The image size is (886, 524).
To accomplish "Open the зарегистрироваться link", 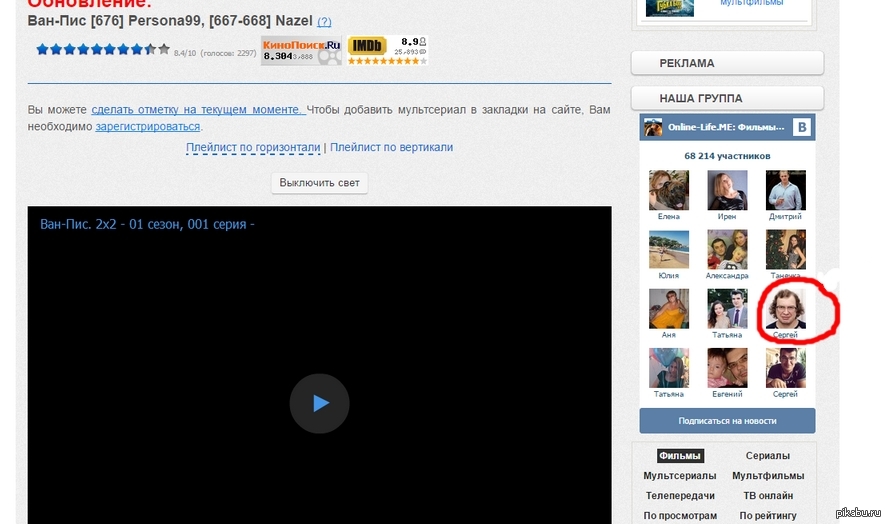I will (148, 127).
